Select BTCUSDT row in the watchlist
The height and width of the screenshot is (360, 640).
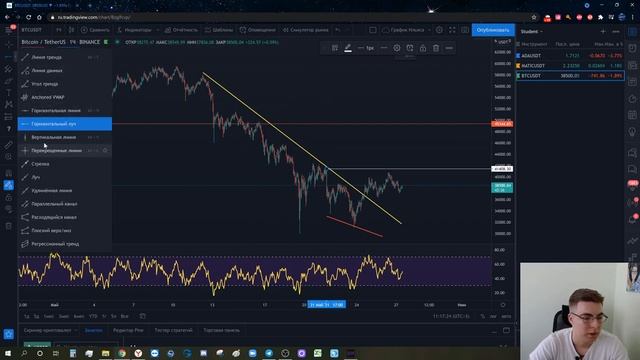click(570, 76)
